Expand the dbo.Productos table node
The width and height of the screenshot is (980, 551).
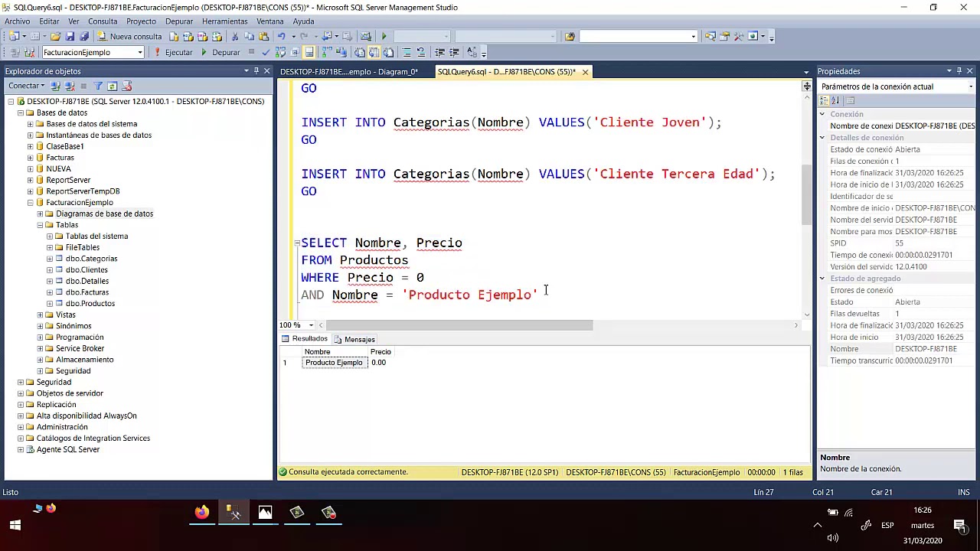tap(50, 304)
